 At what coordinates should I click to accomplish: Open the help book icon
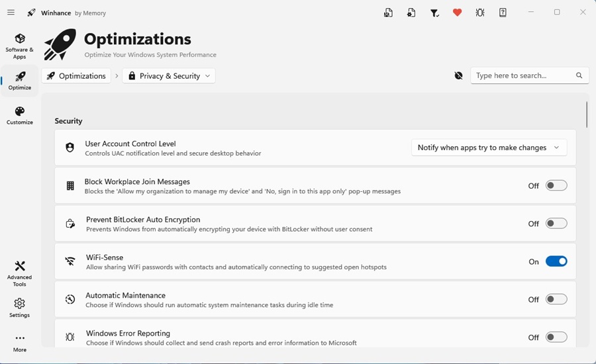coord(503,13)
